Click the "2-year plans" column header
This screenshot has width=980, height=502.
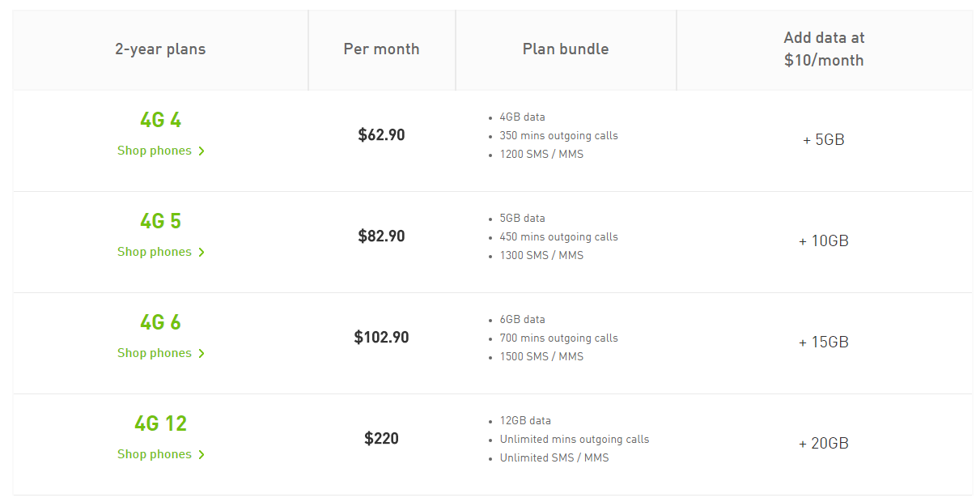160,49
